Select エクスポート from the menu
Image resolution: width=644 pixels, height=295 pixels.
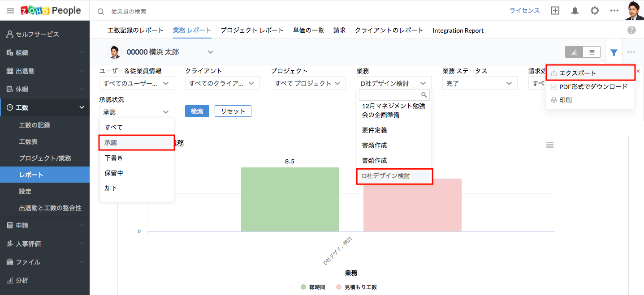(x=577, y=73)
